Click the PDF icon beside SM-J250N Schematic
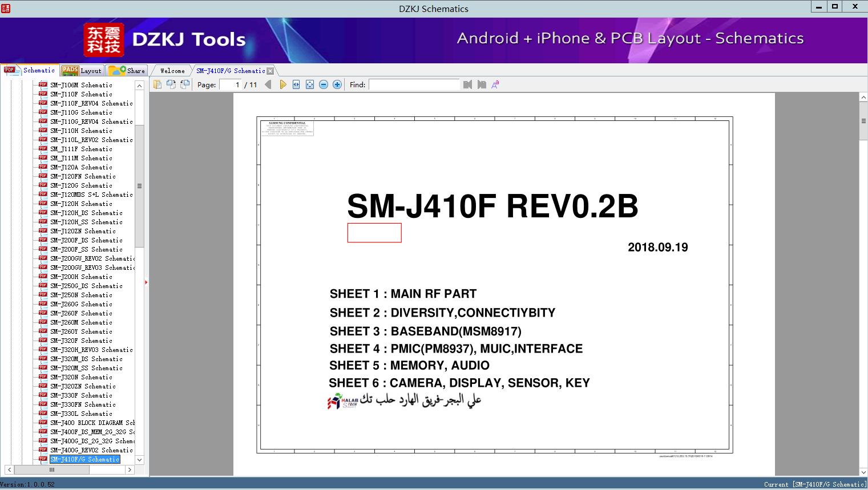Image resolution: width=868 pixels, height=490 pixels. 43,295
